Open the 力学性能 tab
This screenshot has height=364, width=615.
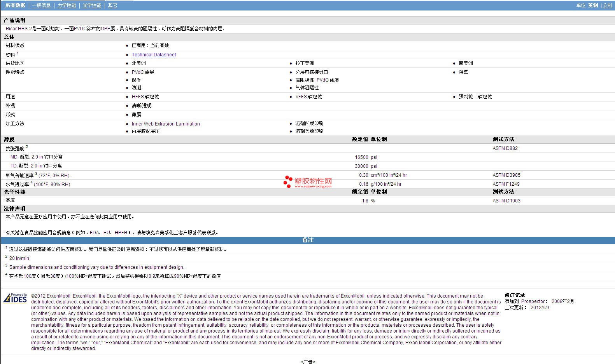pyautogui.click(x=67, y=5)
